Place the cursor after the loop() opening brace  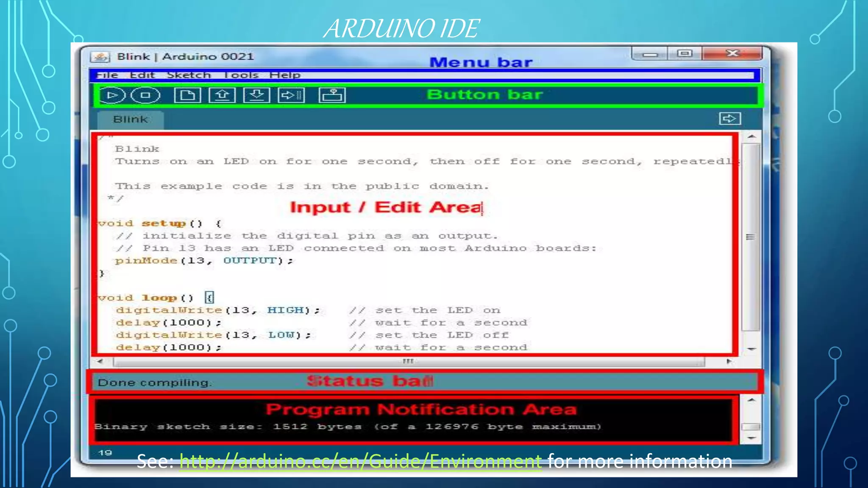tap(214, 298)
